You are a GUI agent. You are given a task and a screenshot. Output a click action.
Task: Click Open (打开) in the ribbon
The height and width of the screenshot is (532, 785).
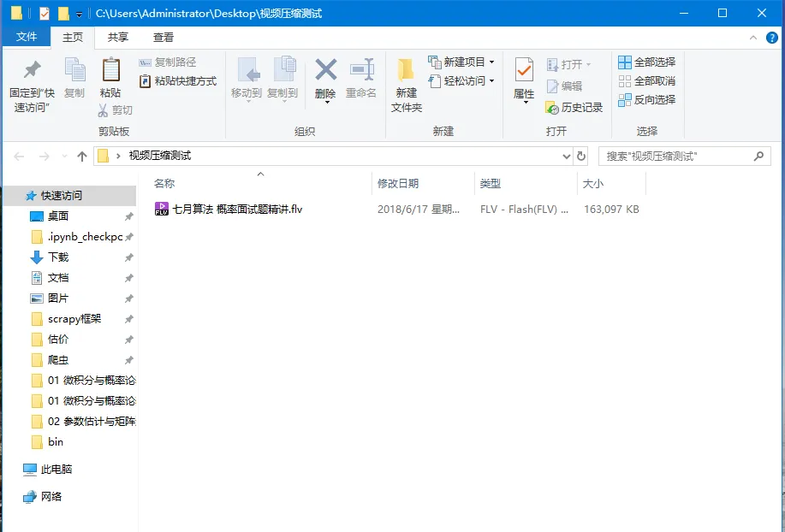coord(568,64)
